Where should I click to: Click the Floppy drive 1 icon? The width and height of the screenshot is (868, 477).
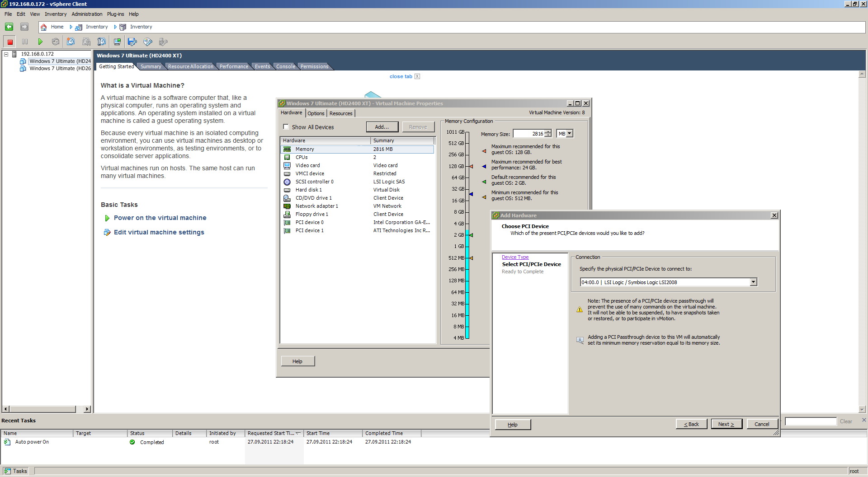click(287, 214)
